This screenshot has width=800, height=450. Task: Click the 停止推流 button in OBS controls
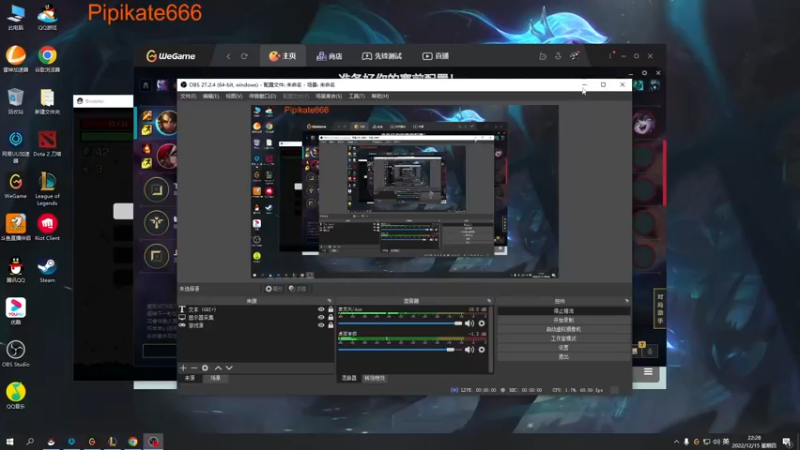563,311
